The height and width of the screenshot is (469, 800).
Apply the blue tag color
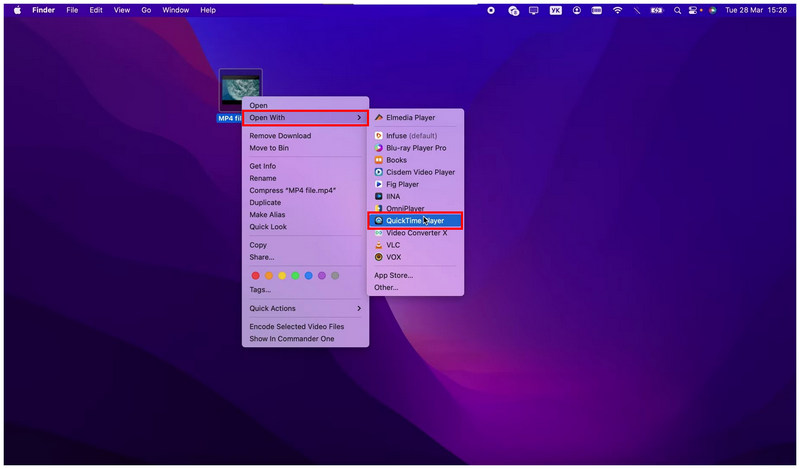coord(309,276)
